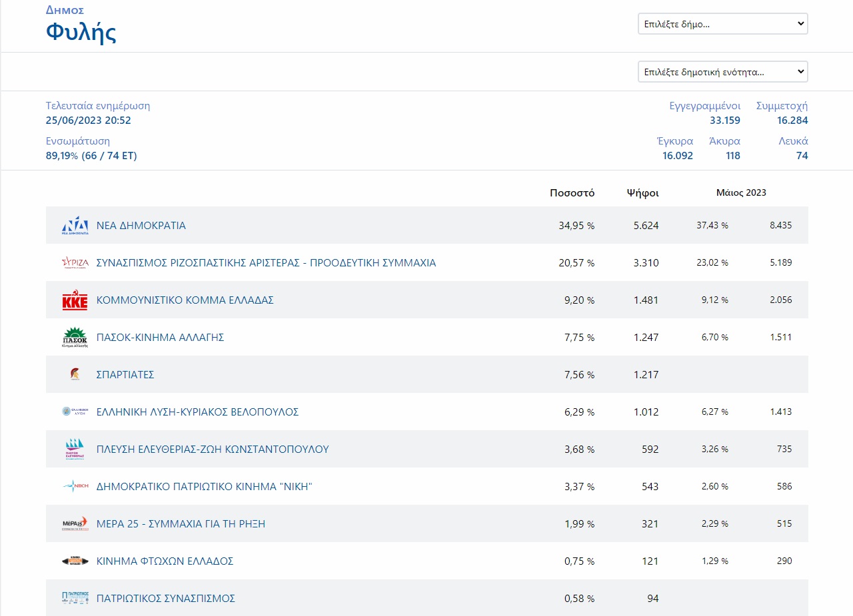
Task: Click the ΣΥΡΙΖΑ party logo
Action: click(x=75, y=263)
